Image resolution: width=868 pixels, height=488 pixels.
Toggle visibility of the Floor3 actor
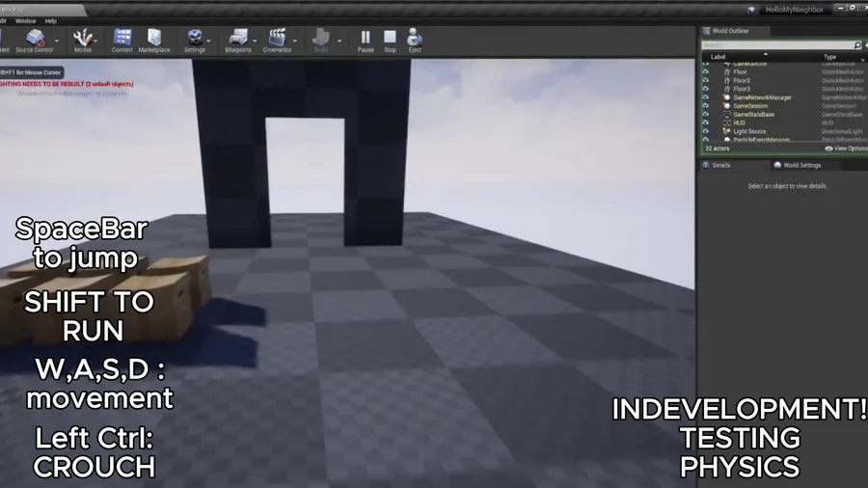[x=706, y=89]
